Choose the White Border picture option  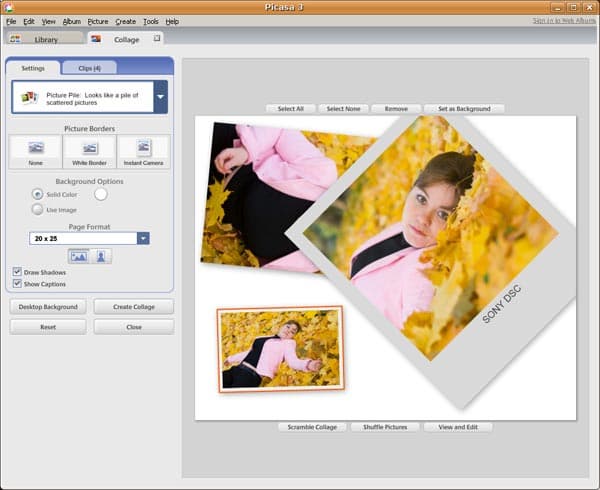90,152
